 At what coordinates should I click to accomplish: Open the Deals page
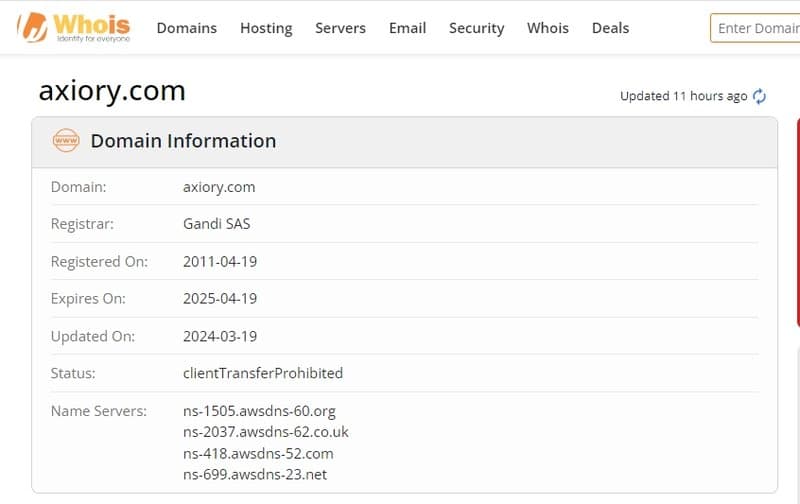pos(610,28)
